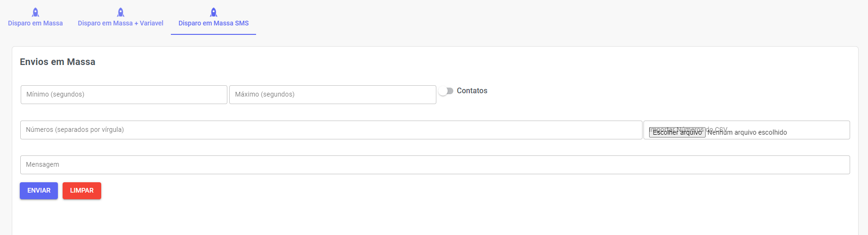The width and height of the screenshot is (868, 235).
Task: Click the Importar Números do CSV box
Action: [x=747, y=130]
